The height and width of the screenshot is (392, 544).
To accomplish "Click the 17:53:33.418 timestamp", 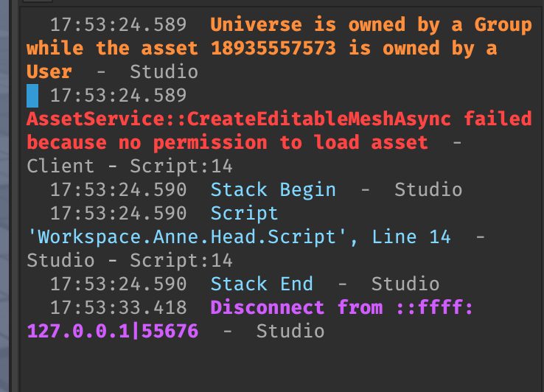I will [118, 308].
